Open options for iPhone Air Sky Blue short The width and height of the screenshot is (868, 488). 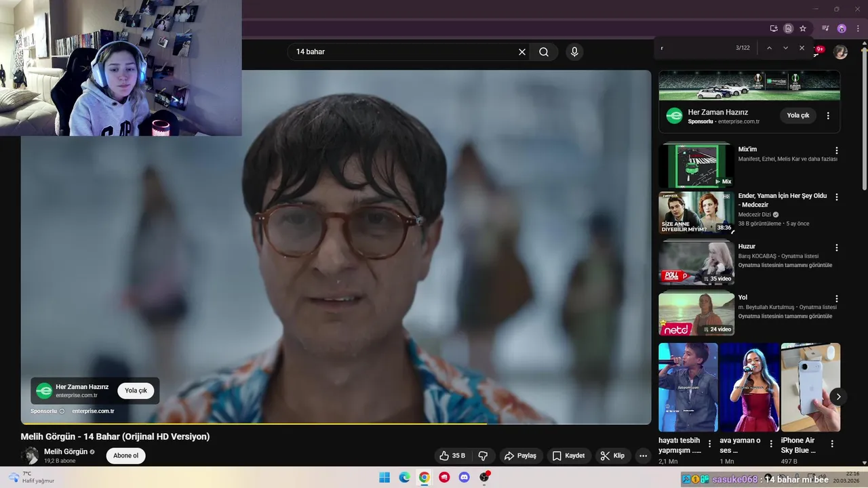(x=832, y=444)
